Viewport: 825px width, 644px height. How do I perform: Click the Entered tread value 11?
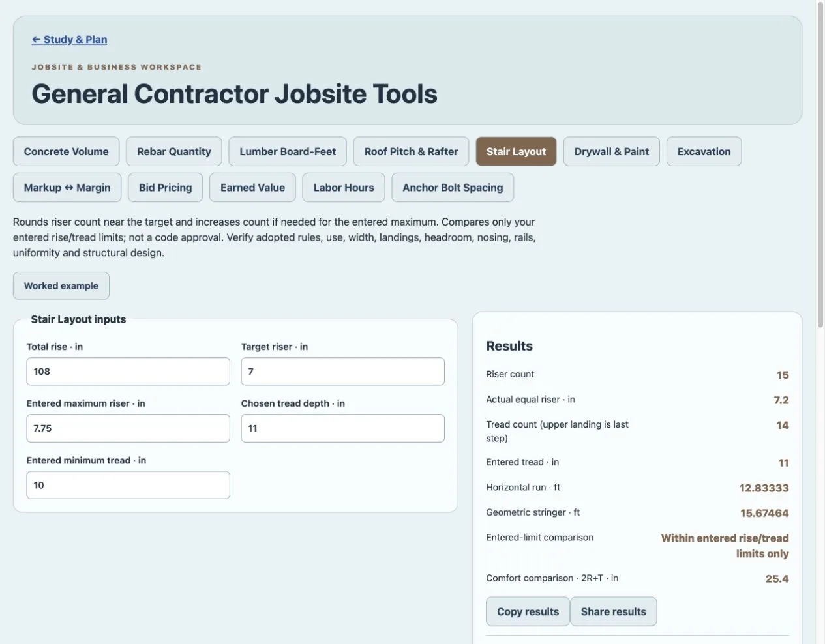783,463
